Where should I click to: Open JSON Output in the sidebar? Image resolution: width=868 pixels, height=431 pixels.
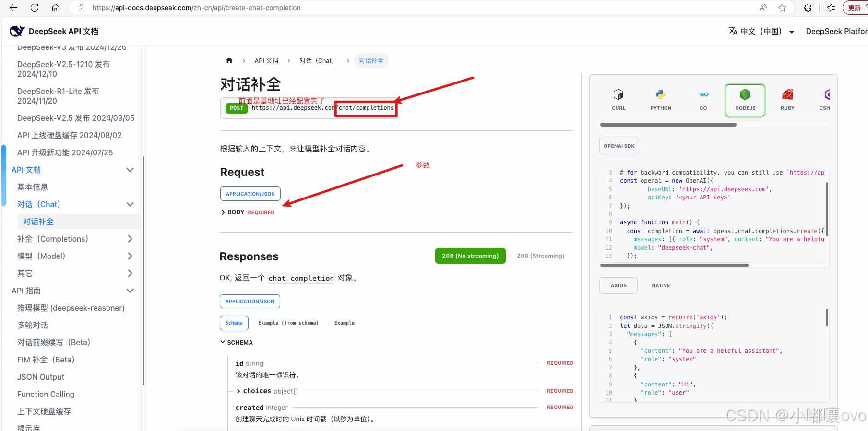[x=41, y=377]
